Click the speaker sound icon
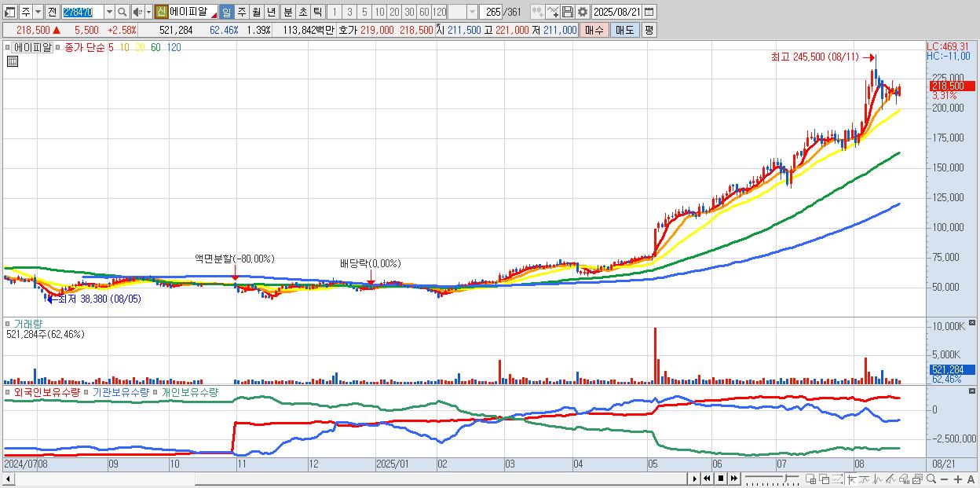Screen dimensions: 980x488 (x=137, y=12)
